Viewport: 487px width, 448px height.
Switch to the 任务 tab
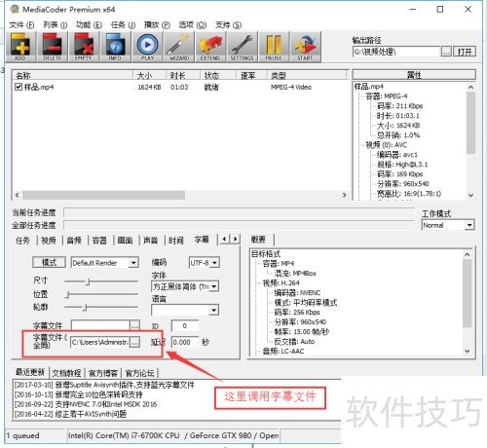[22, 241]
